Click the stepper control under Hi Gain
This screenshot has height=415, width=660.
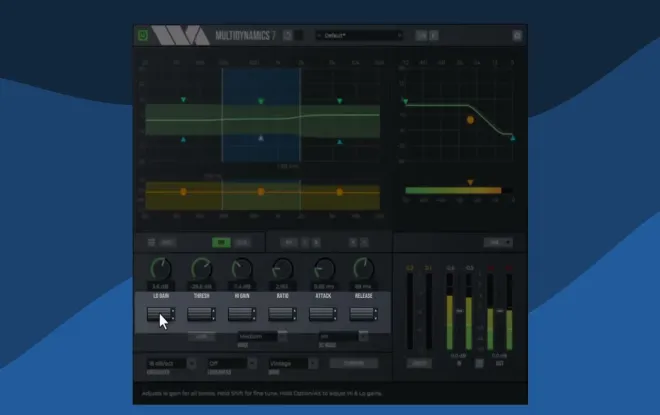(242, 314)
